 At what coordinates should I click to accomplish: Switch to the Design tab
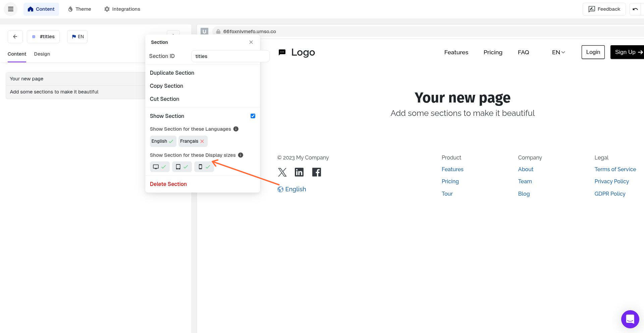click(x=42, y=54)
